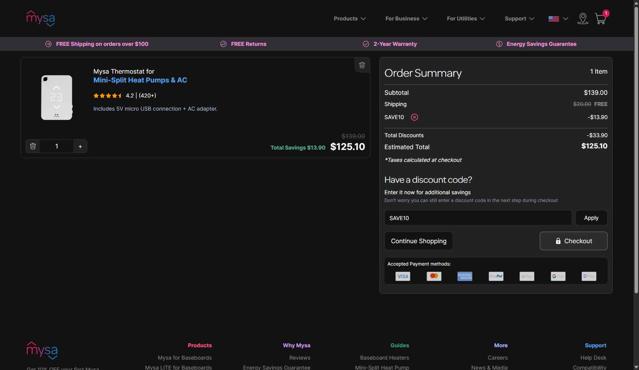Click Energy Savings Guarantee banner item
639x370 pixels.
(x=541, y=44)
